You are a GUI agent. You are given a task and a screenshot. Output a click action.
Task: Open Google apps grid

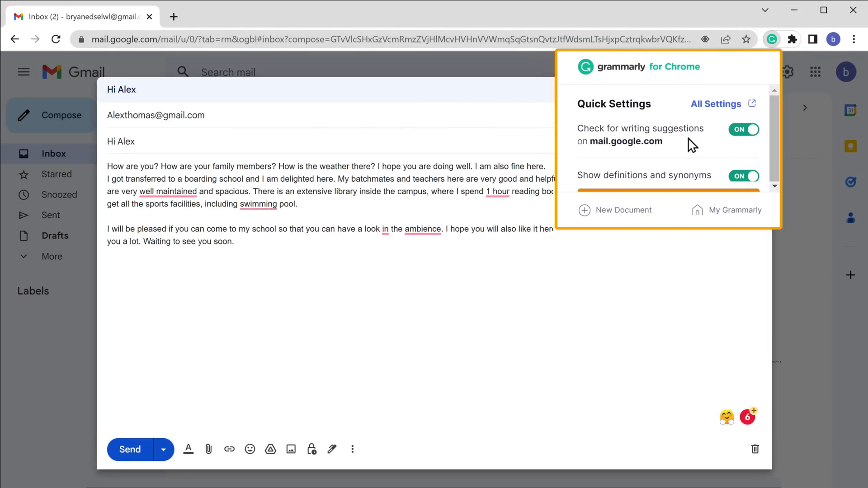816,72
